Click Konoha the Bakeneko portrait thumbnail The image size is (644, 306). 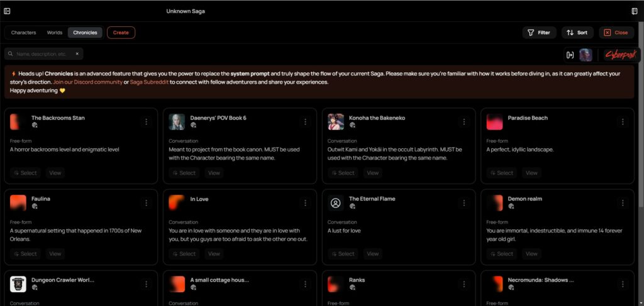(x=336, y=122)
